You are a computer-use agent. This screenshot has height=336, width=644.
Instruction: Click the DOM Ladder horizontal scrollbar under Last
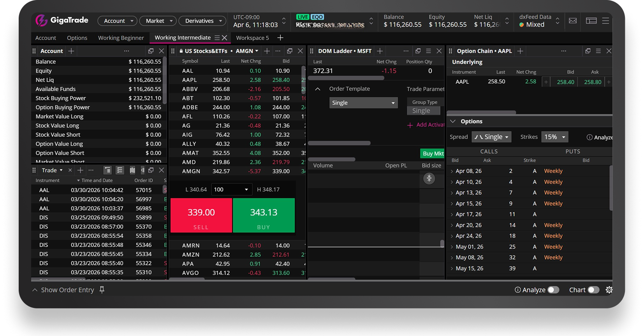coord(346,78)
